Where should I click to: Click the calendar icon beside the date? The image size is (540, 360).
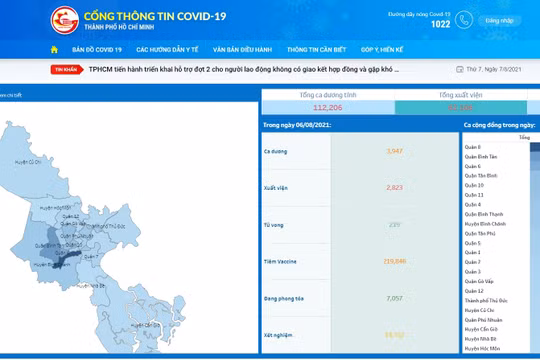pyautogui.click(x=459, y=69)
